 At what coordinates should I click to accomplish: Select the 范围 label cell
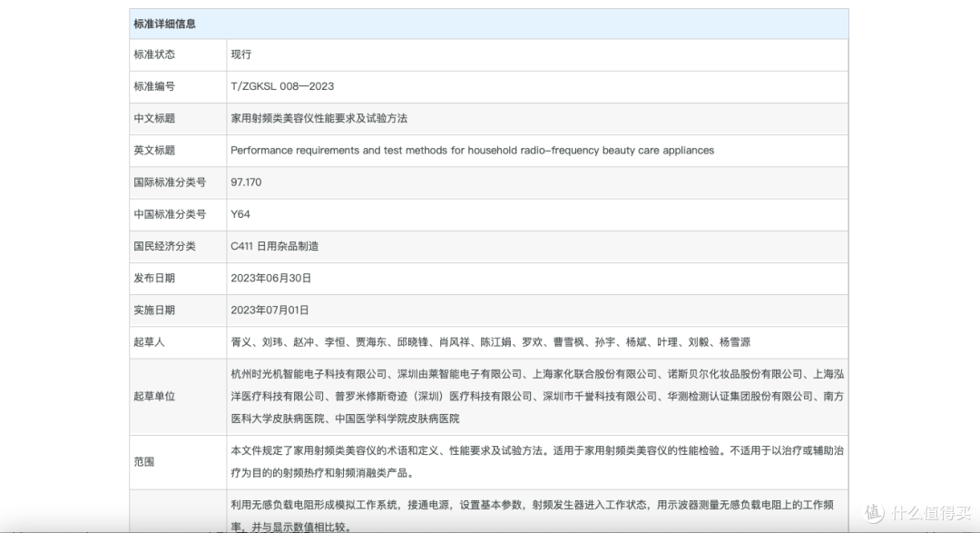point(178,462)
